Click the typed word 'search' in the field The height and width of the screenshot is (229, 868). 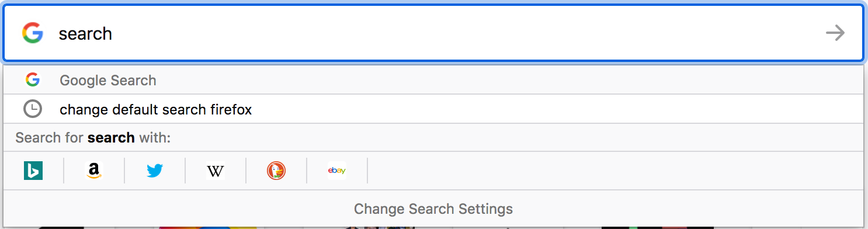coord(85,34)
